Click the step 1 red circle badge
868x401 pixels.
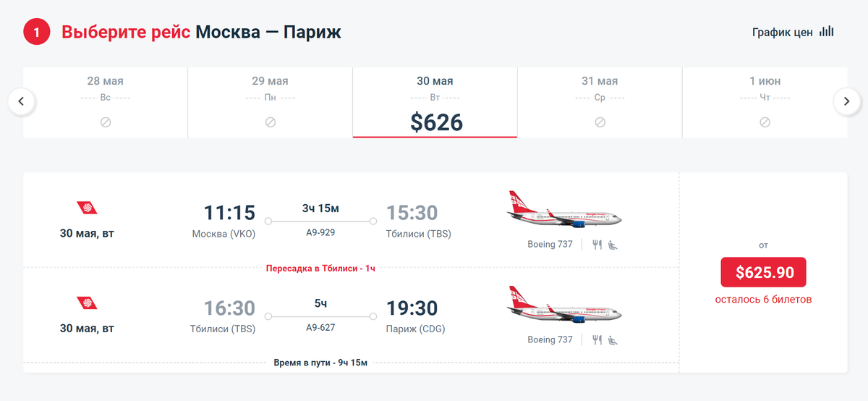37,32
